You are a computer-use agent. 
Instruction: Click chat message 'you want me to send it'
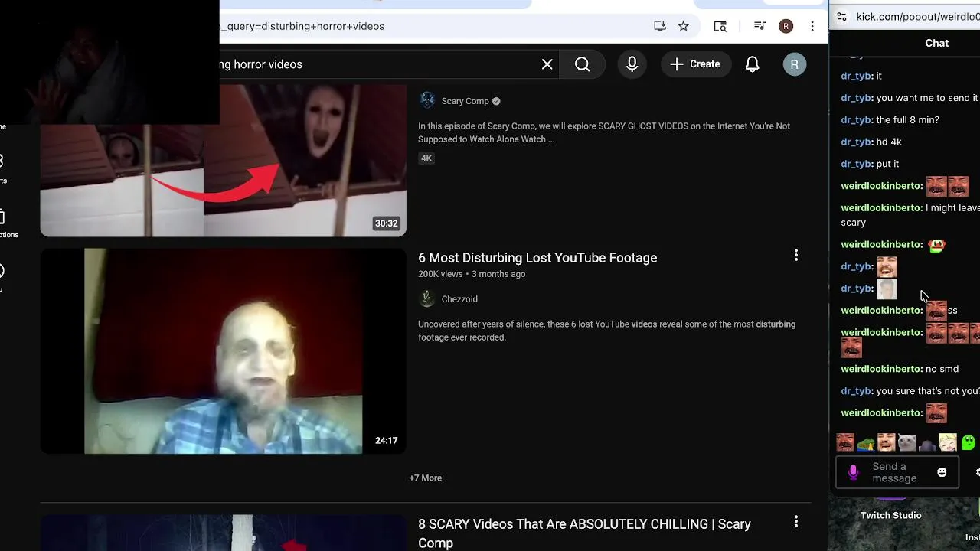click(x=927, y=98)
